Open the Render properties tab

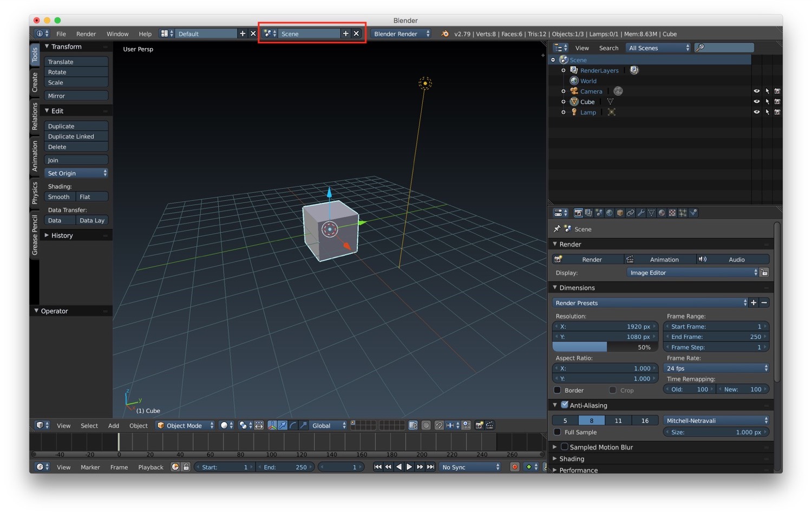click(x=578, y=213)
